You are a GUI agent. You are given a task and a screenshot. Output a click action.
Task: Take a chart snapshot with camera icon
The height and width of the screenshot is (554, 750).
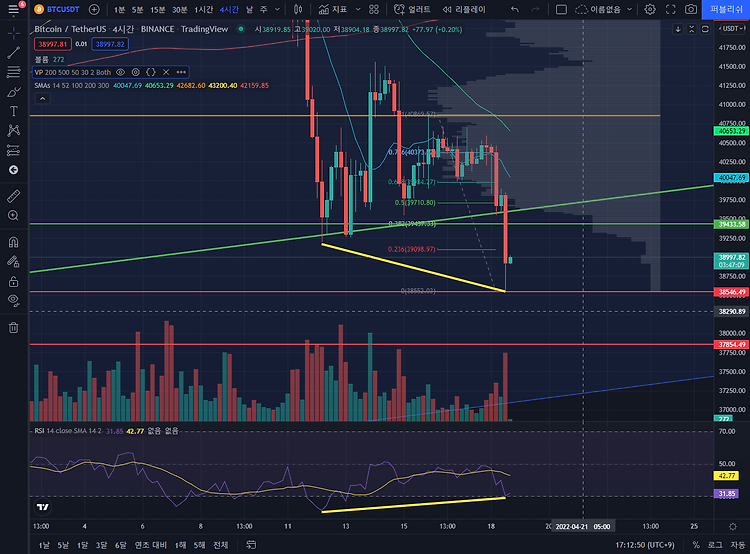[691, 9]
